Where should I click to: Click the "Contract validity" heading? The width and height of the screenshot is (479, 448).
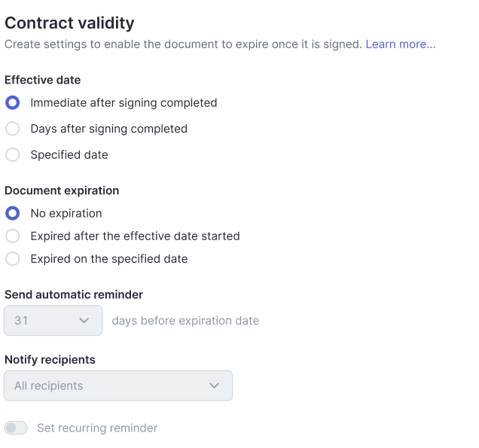coord(69,23)
